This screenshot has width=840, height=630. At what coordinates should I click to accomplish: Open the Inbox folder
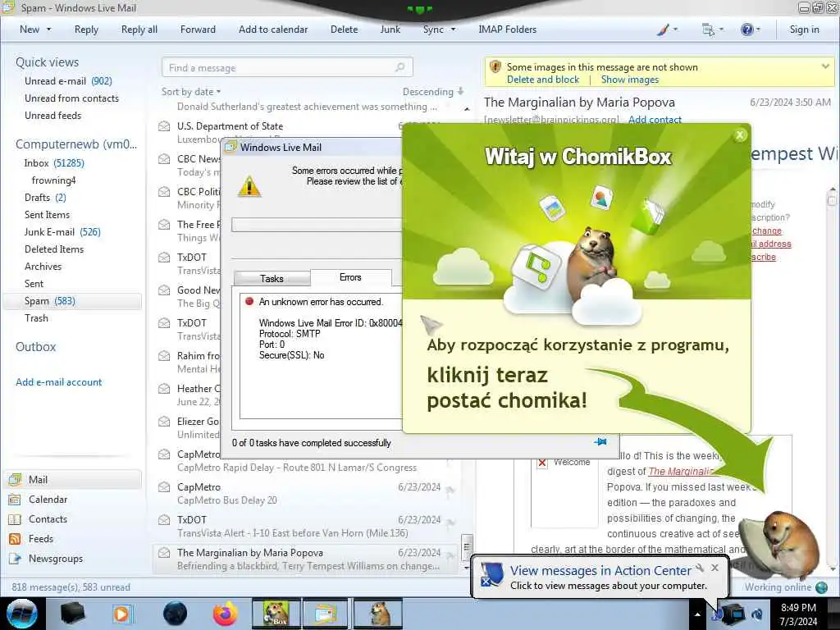(x=54, y=163)
